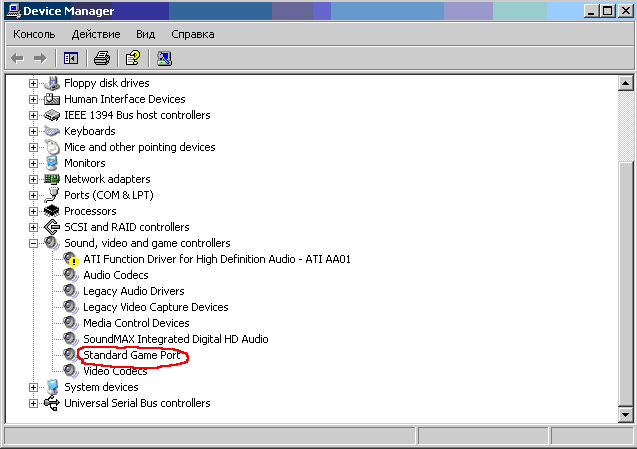Select SoundMAX Integrated Digital HD Audio
The image size is (637, 449).
click(175, 339)
